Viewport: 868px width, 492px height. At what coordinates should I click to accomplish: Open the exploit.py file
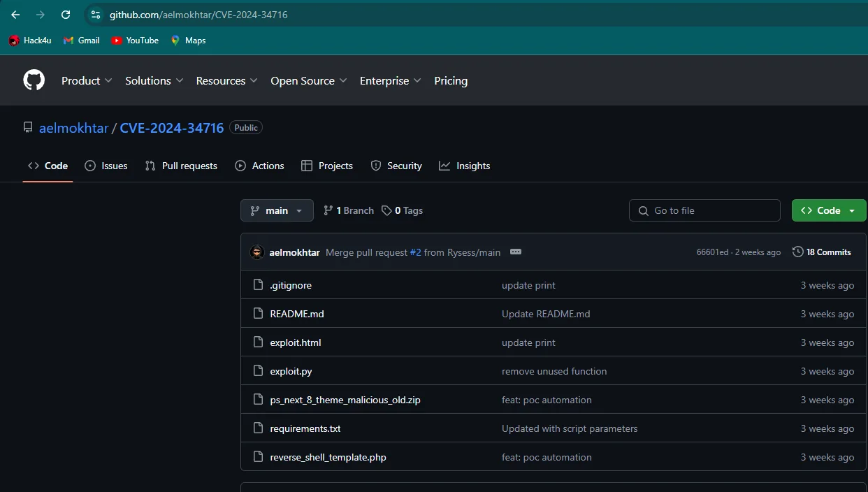tap(291, 371)
